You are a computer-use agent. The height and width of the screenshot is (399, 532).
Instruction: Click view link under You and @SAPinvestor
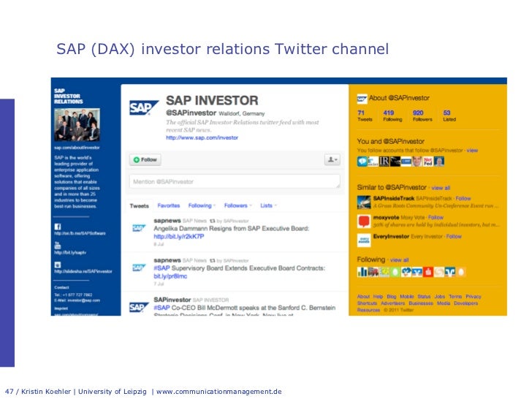(x=472, y=151)
